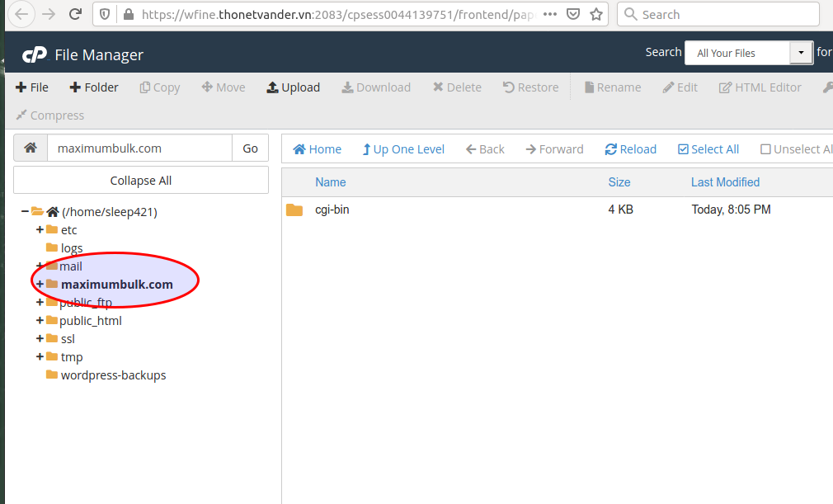The image size is (833, 504).
Task: Click the Forward navigation link
Action: coord(554,149)
